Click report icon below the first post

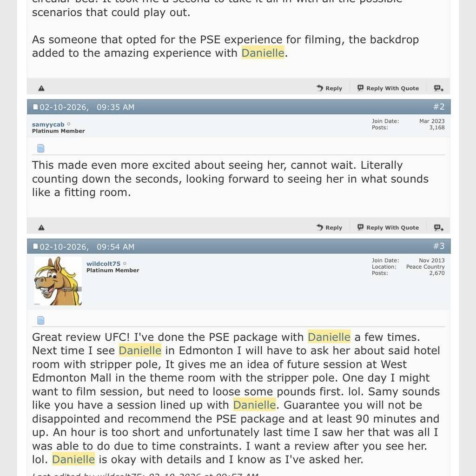click(41, 88)
